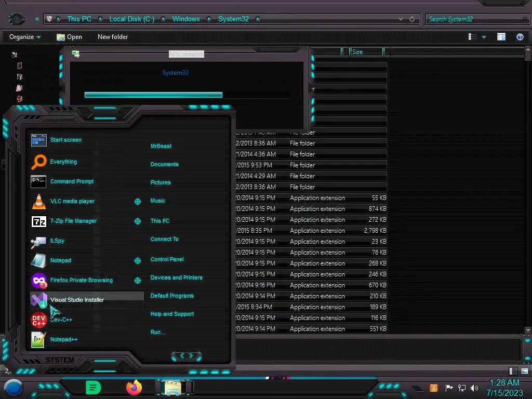532x399 pixels.
Task: Open Help and Support
Action: pos(172,314)
